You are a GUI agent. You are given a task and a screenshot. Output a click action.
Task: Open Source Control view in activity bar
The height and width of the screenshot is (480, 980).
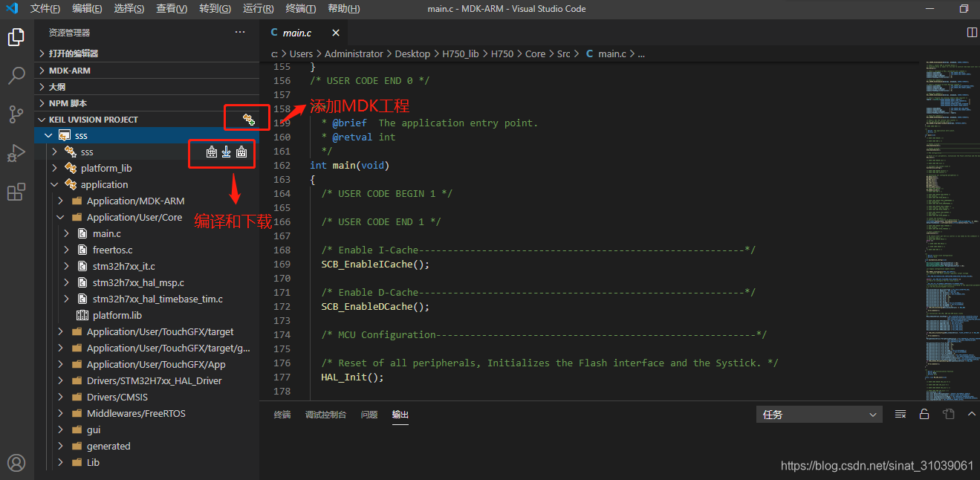click(x=16, y=114)
